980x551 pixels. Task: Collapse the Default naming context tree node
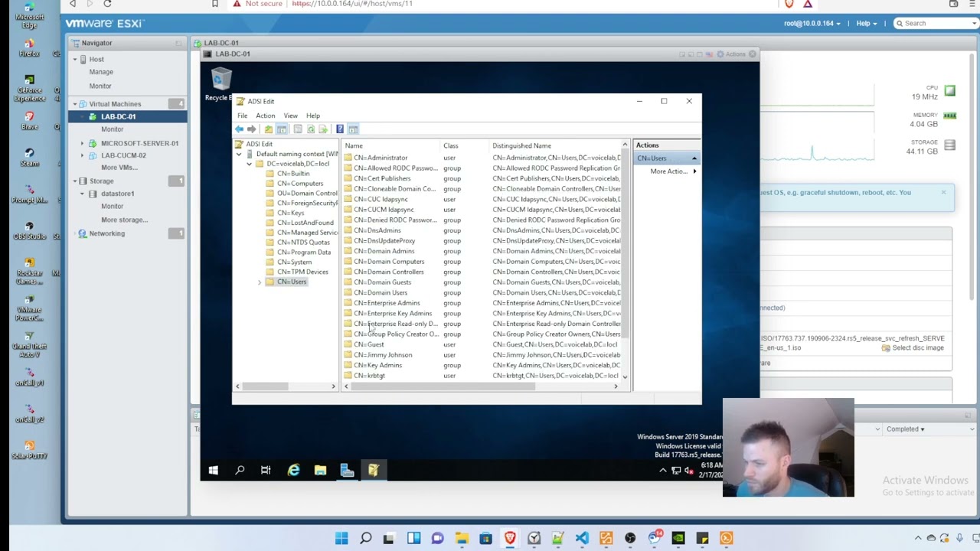pyautogui.click(x=239, y=154)
